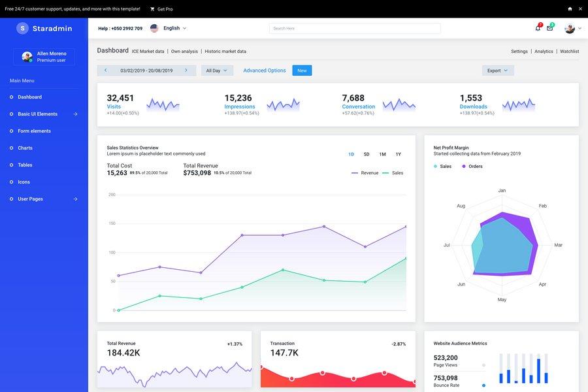Open the All Day dropdown

214,69
